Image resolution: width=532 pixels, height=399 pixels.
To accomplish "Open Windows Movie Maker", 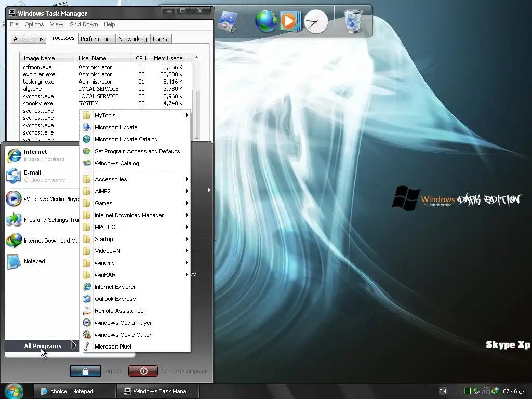I will [x=136, y=335].
